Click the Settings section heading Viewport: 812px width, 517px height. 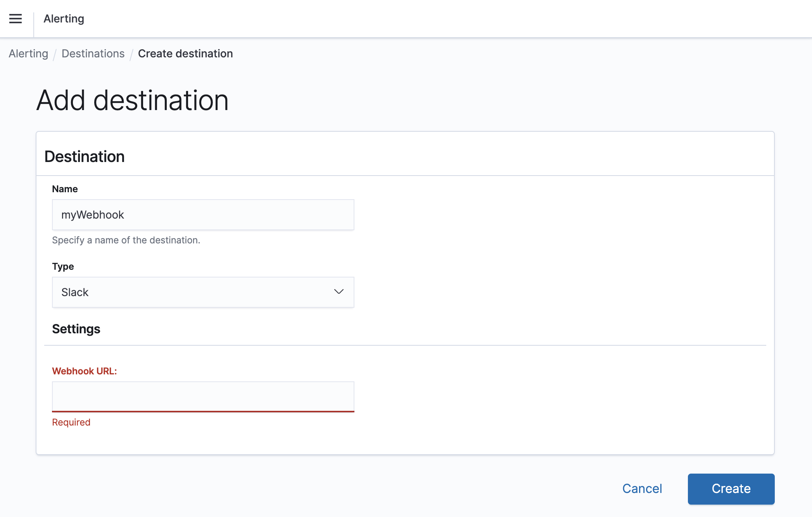(x=76, y=329)
